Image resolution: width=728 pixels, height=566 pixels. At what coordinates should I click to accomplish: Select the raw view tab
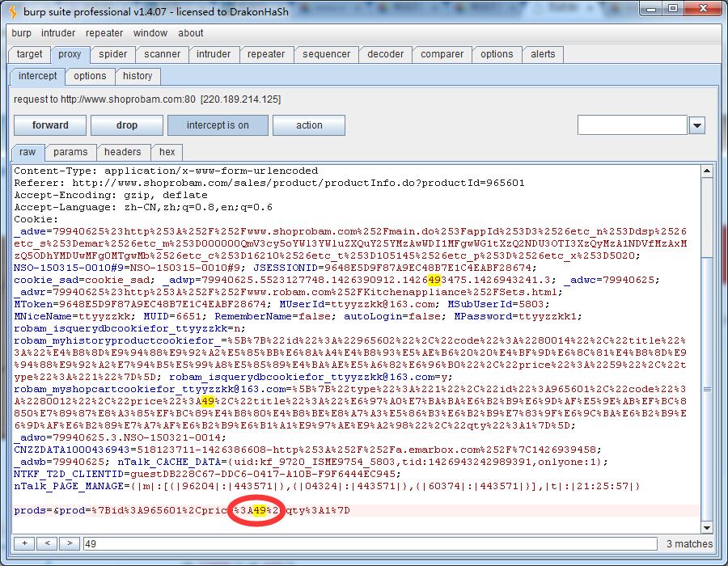tap(28, 152)
